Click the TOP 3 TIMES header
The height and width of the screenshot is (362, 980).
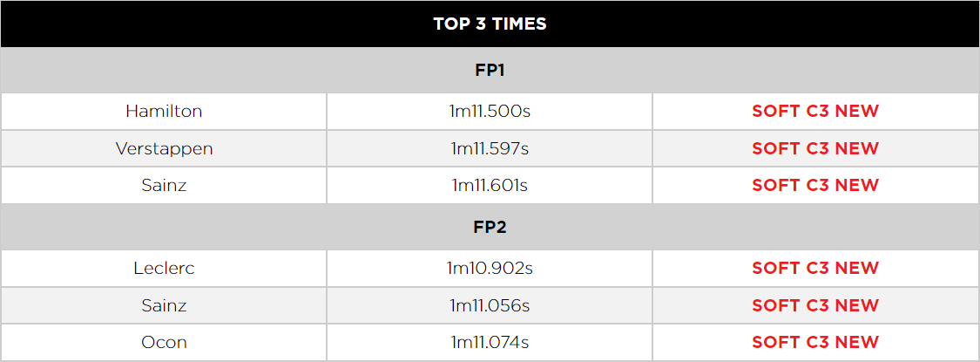pyautogui.click(x=490, y=24)
